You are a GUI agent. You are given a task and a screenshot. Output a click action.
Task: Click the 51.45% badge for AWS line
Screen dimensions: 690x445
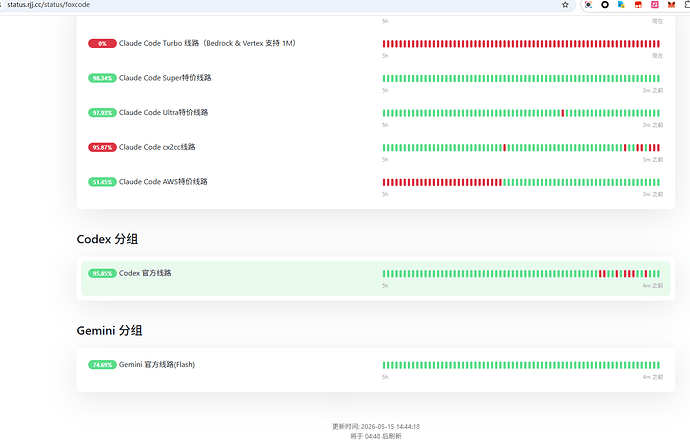point(102,182)
